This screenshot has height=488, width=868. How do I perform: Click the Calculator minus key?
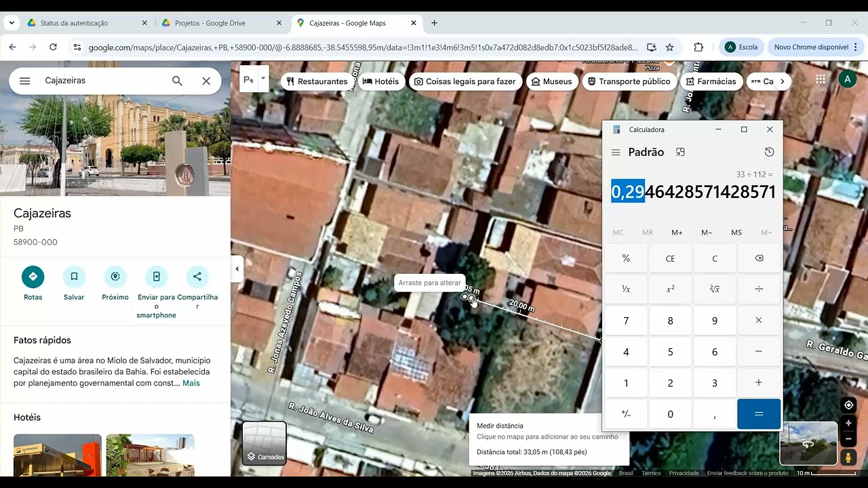click(x=759, y=352)
